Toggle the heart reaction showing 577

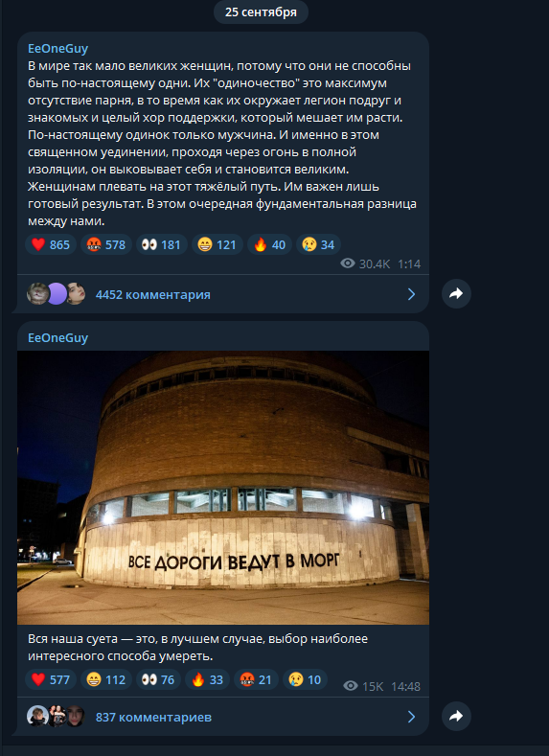point(51,679)
